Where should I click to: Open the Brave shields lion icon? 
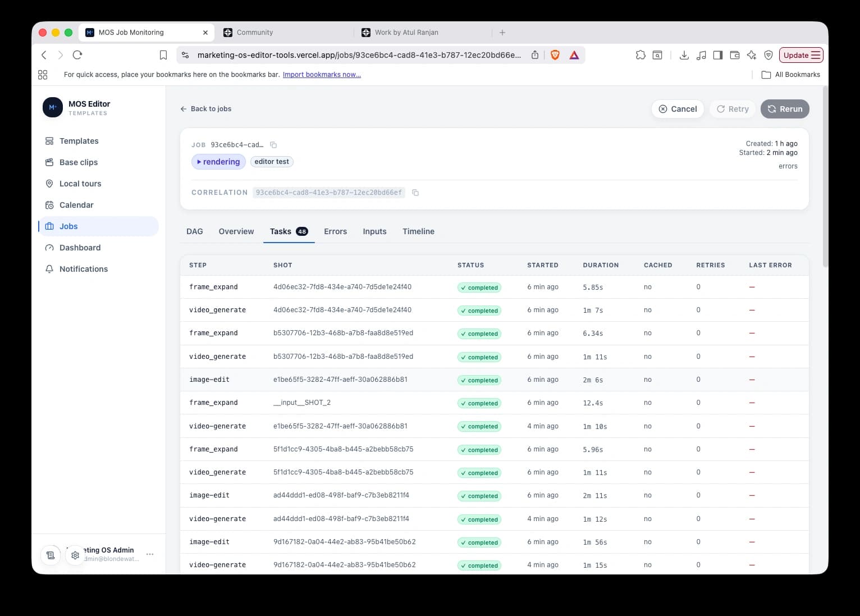tap(555, 55)
